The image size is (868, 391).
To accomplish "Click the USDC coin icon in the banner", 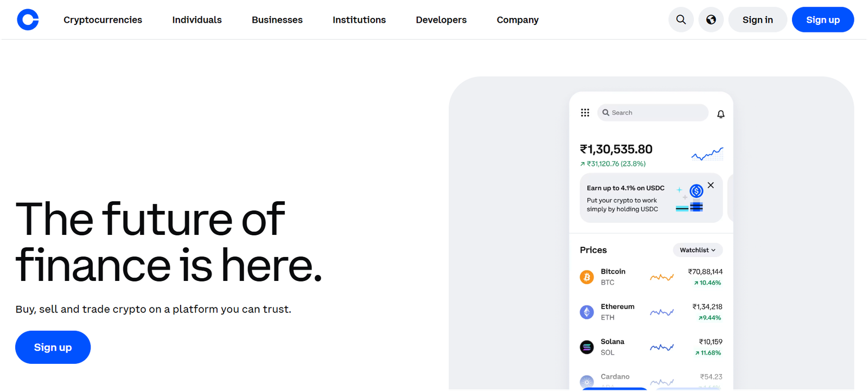I will coord(696,191).
